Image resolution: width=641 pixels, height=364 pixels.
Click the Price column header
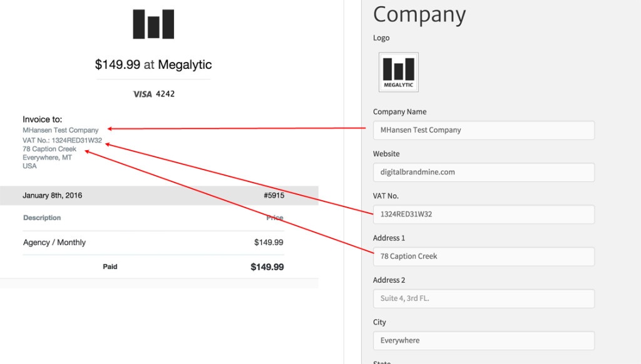point(275,218)
